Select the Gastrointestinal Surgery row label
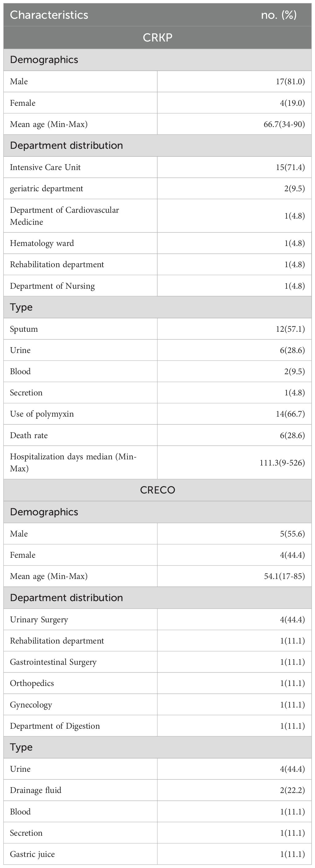This screenshot has height=868, width=315. pyautogui.click(x=53, y=662)
